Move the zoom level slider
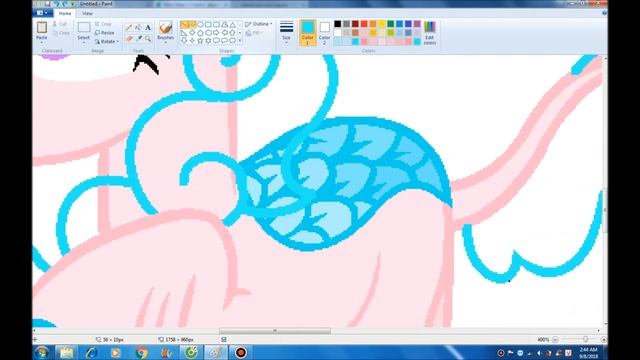 tap(585, 339)
